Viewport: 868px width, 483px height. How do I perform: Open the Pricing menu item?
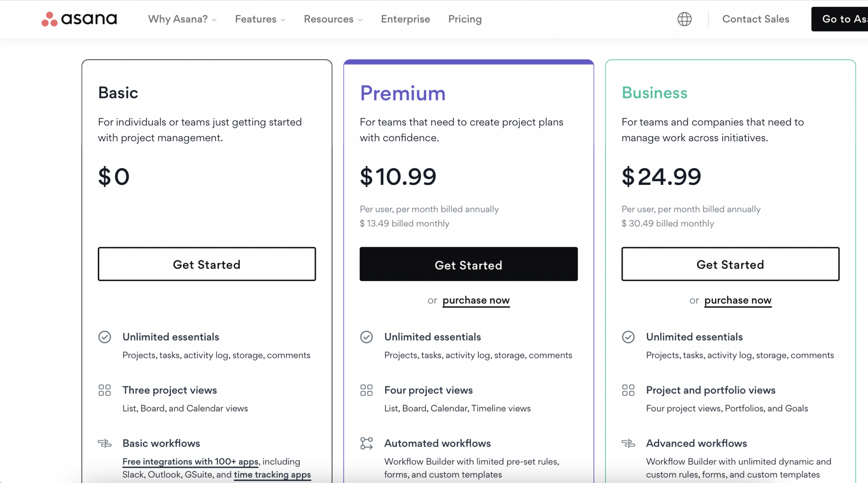[x=465, y=19]
